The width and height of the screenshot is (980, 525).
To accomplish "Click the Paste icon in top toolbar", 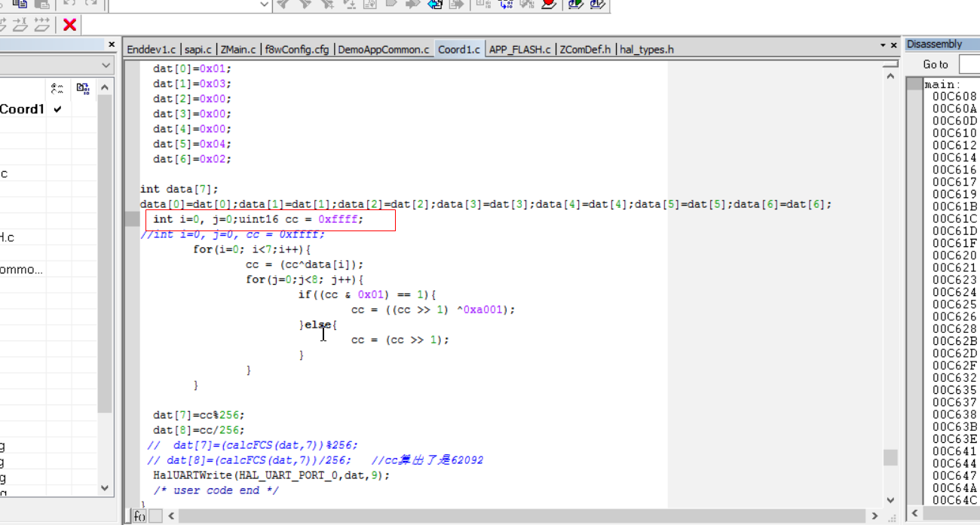I will (41, 4).
